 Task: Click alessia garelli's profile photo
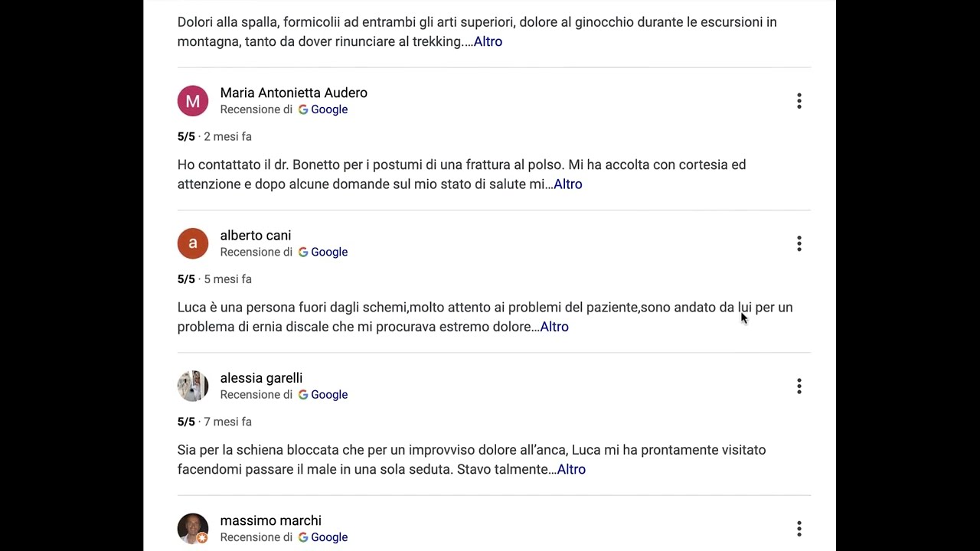pyautogui.click(x=193, y=386)
